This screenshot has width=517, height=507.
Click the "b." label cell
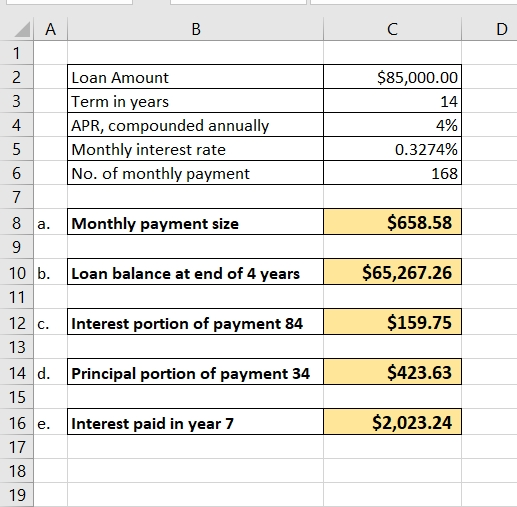(x=50, y=272)
